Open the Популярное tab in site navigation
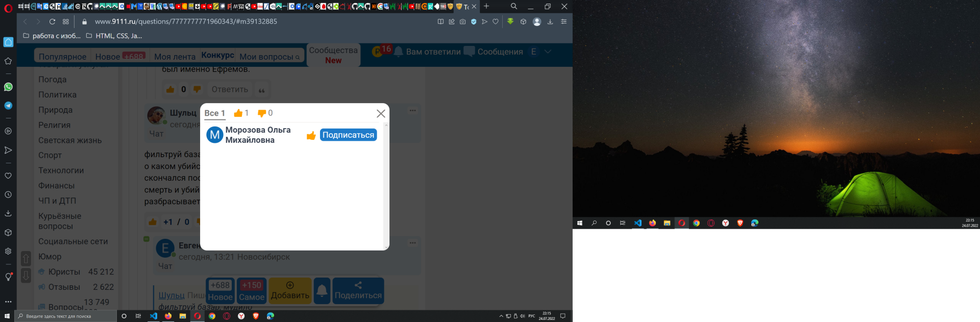Screen dimensions: 980x322 pos(62,57)
